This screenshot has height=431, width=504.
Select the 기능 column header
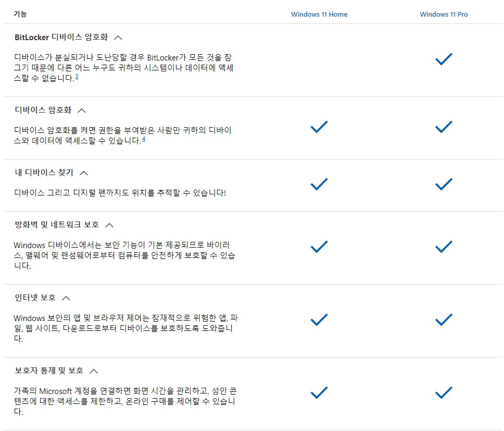[20, 14]
